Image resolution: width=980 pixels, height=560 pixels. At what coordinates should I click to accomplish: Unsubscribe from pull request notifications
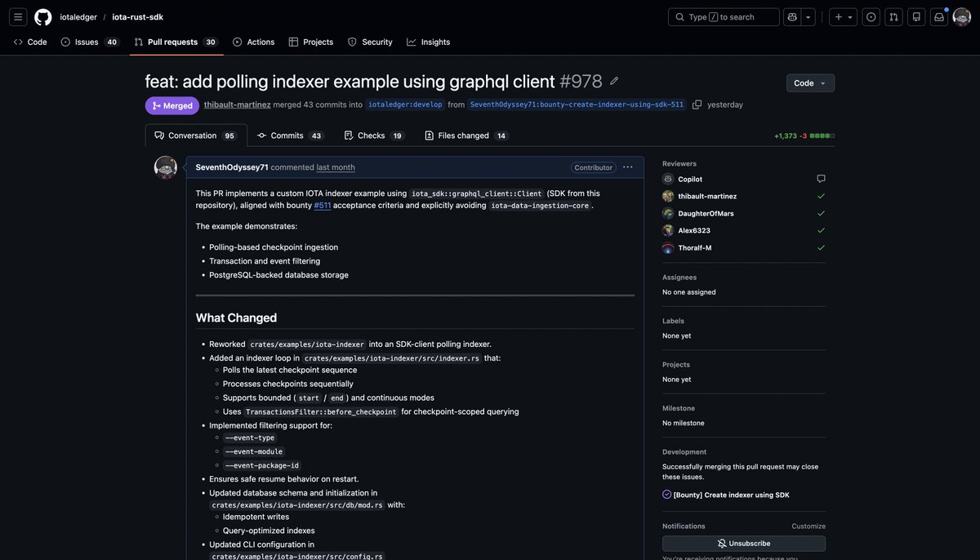744,544
